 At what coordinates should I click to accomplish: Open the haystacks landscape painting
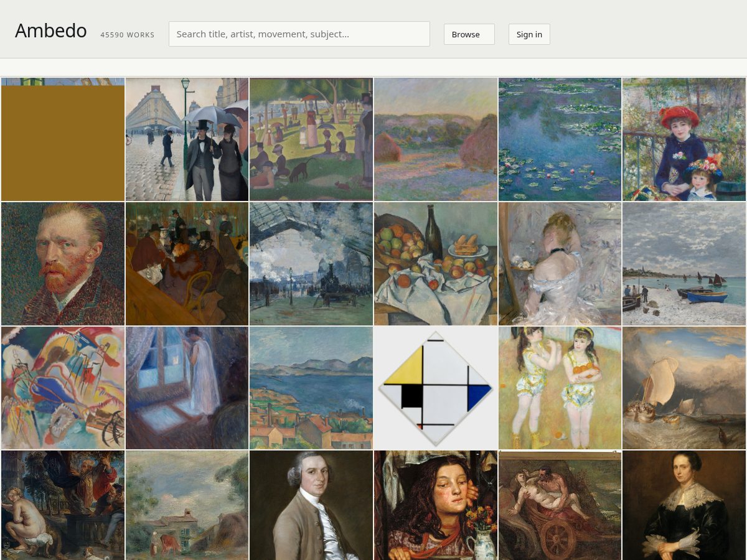pyautogui.click(x=436, y=139)
